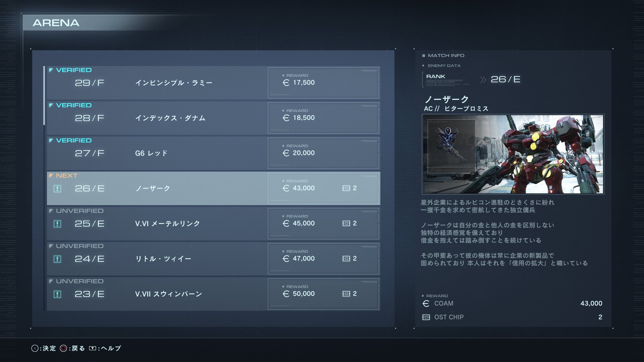Viewport: 644px width, 362px height.
Task: Click the OST chip icon in 50,000 reward
Action: click(x=346, y=294)
